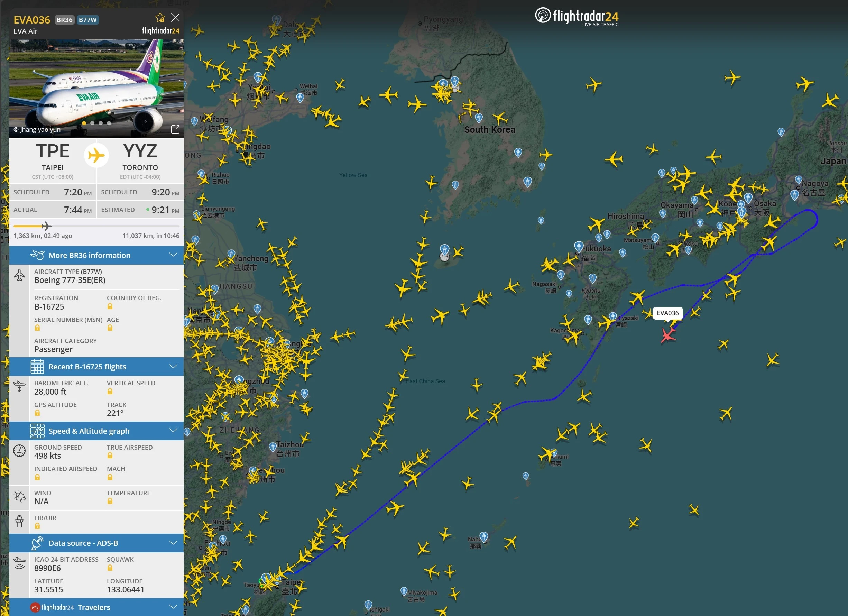Screen dimensions: 848x616
Task: Open Data source - ADS-B section
Action: pyautogui.click(x=96, y=543)
